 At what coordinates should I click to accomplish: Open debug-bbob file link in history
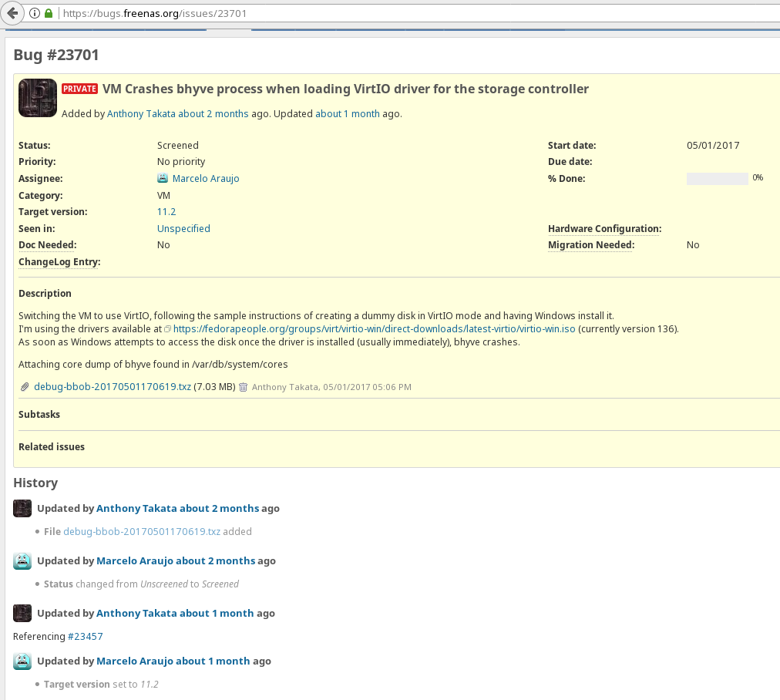pos(142,531)
